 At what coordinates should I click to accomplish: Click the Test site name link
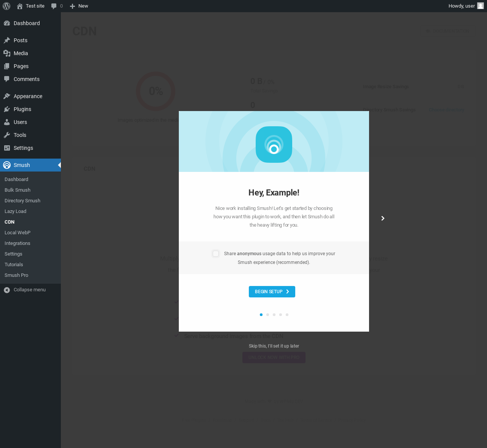click(x=35, y=6)
